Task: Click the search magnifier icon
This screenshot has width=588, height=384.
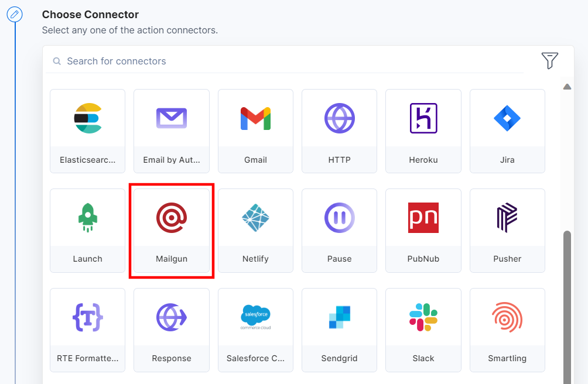Action: [57, 61]
